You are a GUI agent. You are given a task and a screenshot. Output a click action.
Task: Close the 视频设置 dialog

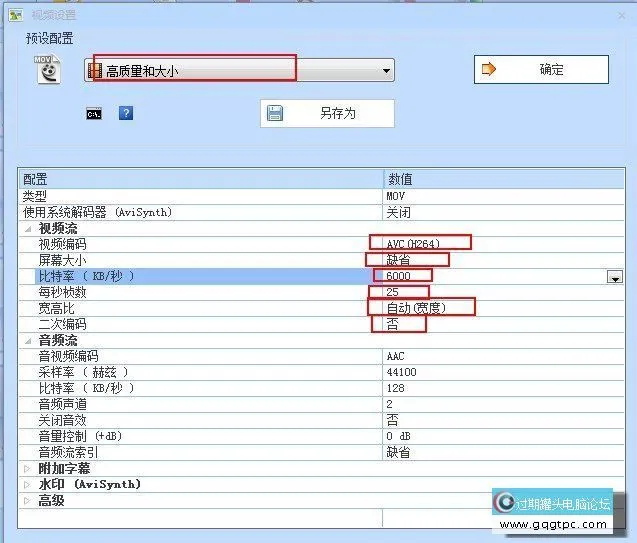622,15
